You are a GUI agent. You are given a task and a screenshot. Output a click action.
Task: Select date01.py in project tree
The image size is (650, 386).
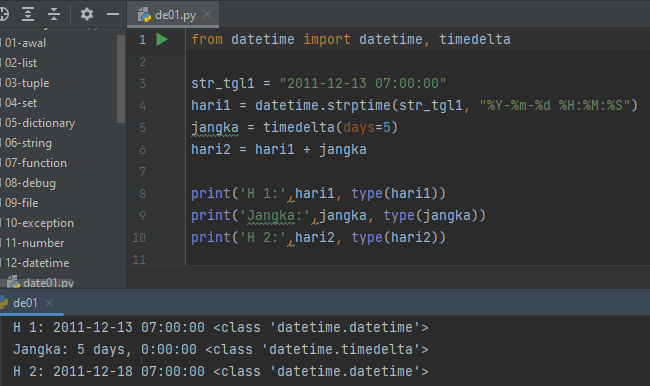point(41,283)
